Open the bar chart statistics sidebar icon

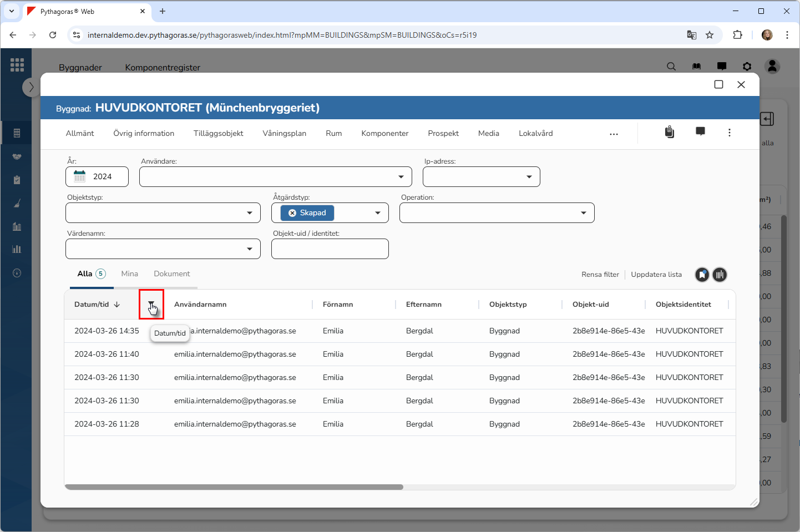[x=17, y=249]
